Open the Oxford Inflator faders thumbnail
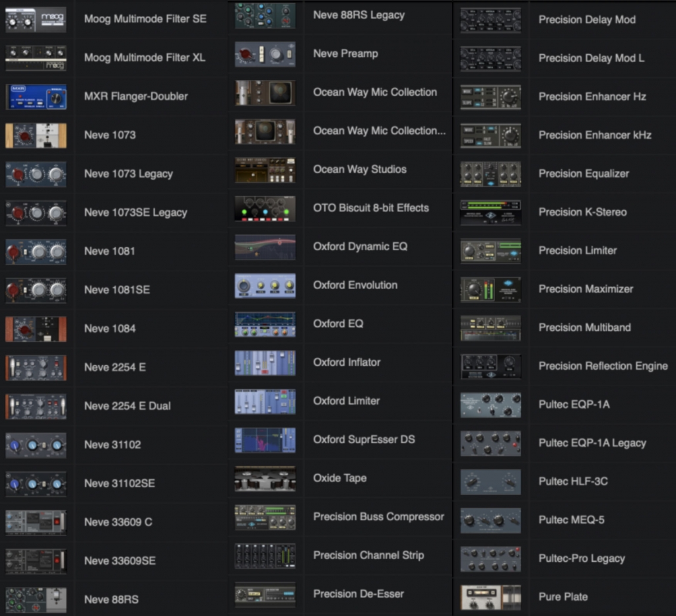Screen dimensions: 676x616 [x=264, y=363]
